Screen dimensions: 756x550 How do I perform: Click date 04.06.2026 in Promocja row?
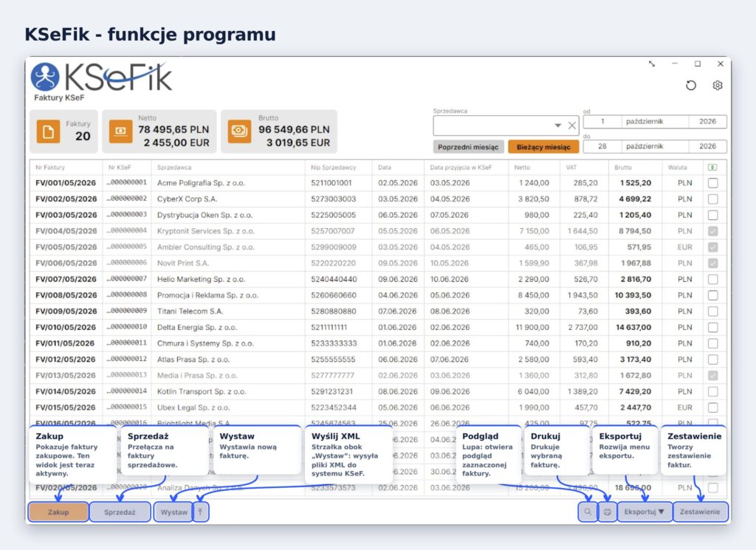click(397, 295)
